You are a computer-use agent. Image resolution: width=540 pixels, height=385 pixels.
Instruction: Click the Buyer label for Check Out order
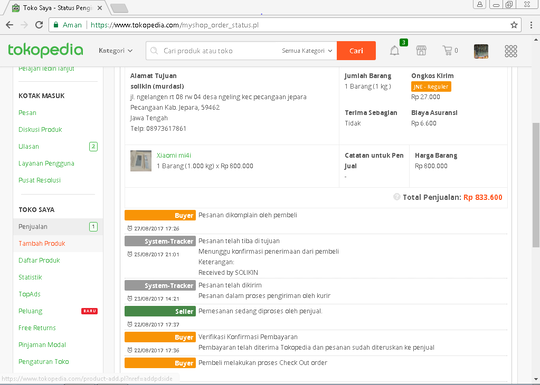[x=160, y=363]
